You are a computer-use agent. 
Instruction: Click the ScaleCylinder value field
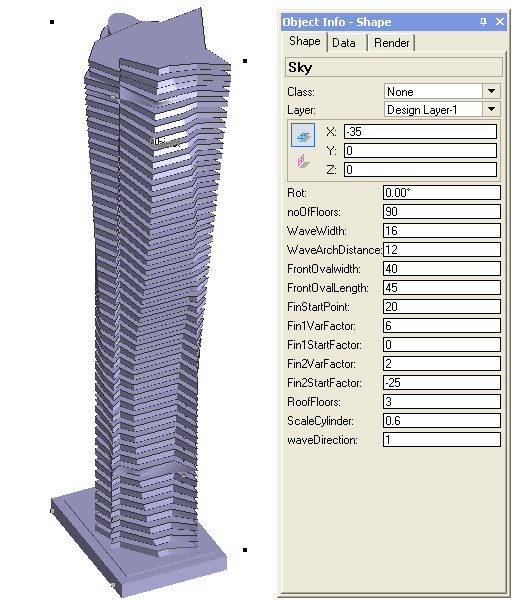442,421
